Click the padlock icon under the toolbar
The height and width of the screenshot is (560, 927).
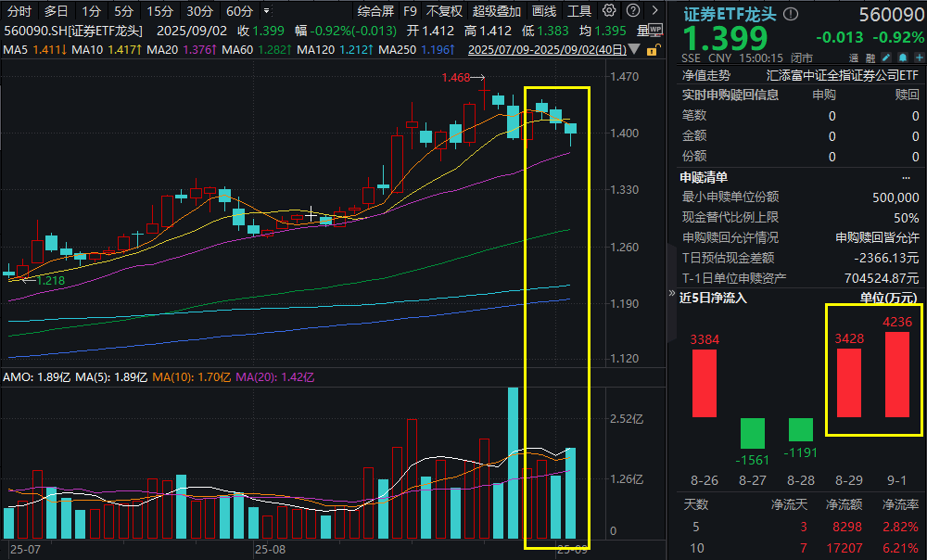653,50
